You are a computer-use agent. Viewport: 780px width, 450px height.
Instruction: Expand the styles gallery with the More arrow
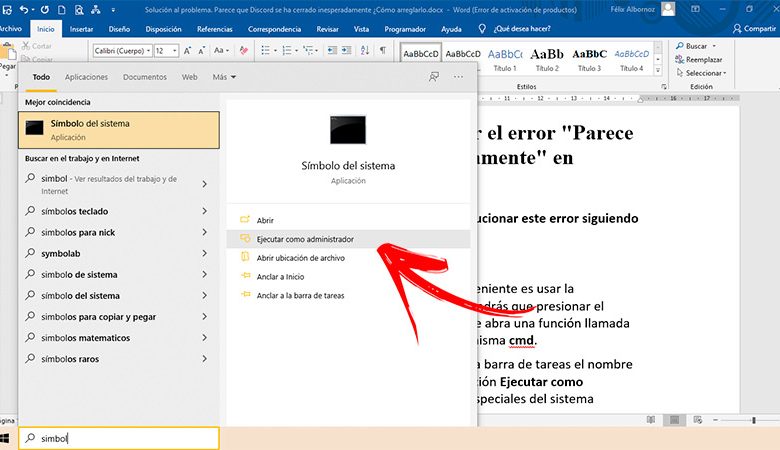(x=658, y=71)
